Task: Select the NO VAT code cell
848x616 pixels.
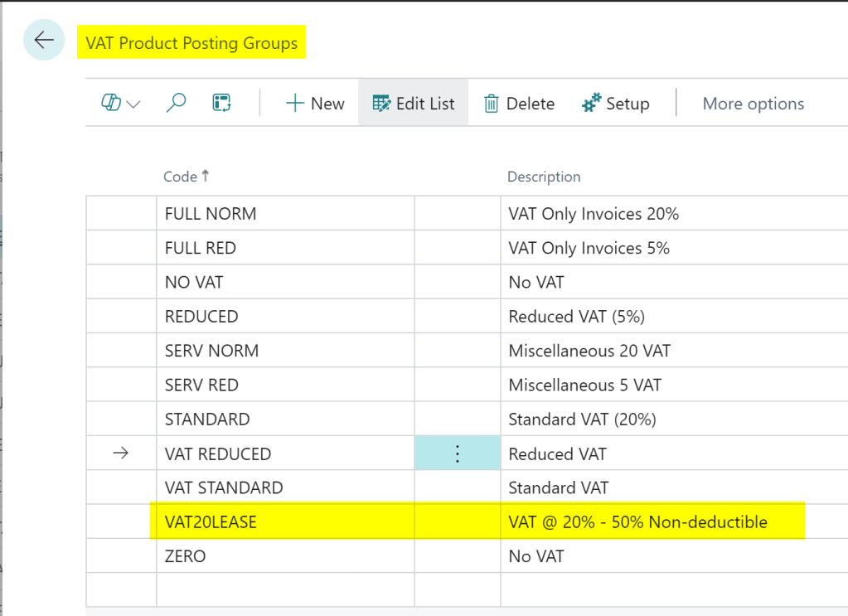Action: tap(194, 283)
